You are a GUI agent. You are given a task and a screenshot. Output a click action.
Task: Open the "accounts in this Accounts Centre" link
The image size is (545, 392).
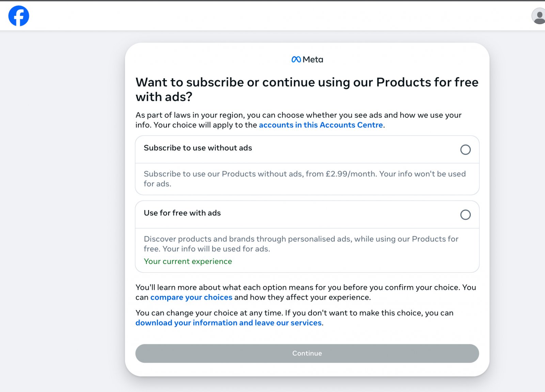(321, 125)
